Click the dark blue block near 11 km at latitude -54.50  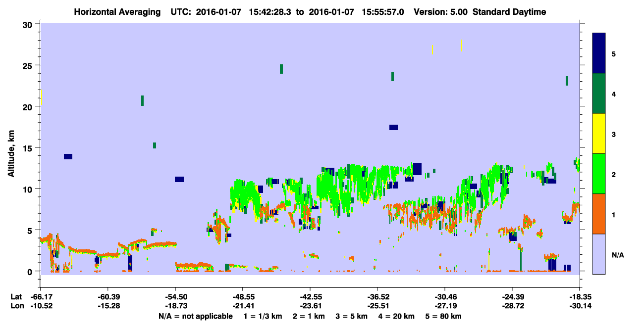(x=179, y=179)
